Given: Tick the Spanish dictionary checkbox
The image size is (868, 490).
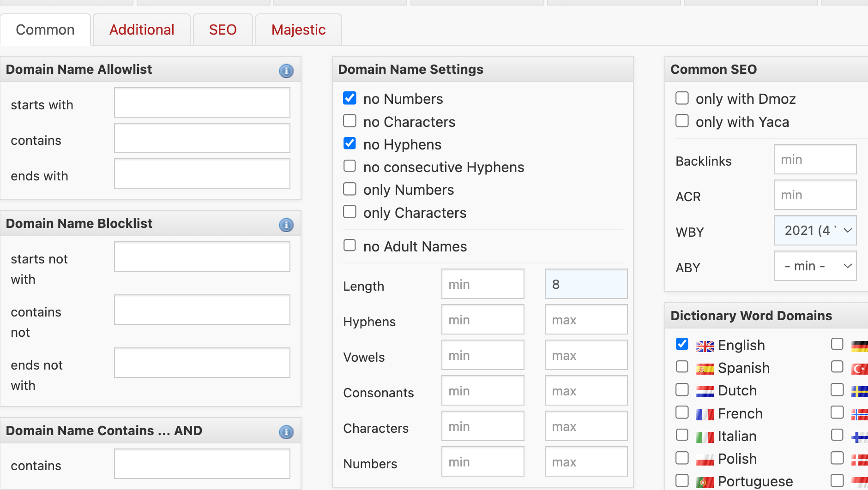Looking at the screenshot, I should pos(682,367).
